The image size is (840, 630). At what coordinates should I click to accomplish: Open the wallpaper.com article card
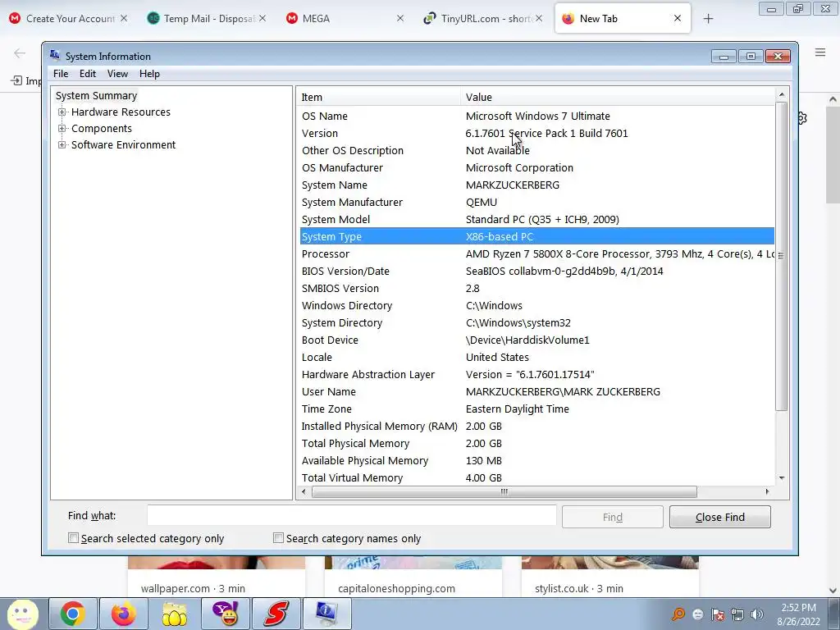pyautogui.click(x=217, y=577)
